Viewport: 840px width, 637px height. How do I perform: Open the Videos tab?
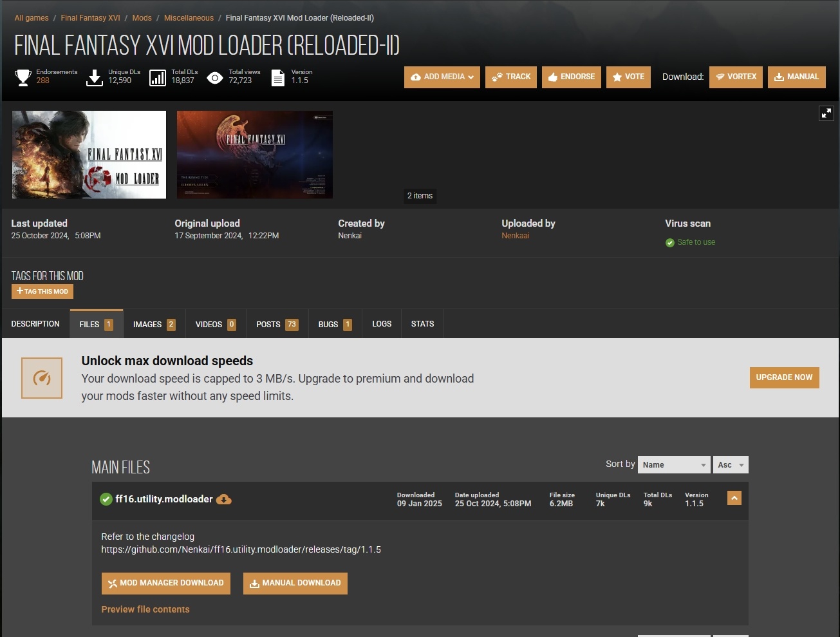[x=216, y=324]
